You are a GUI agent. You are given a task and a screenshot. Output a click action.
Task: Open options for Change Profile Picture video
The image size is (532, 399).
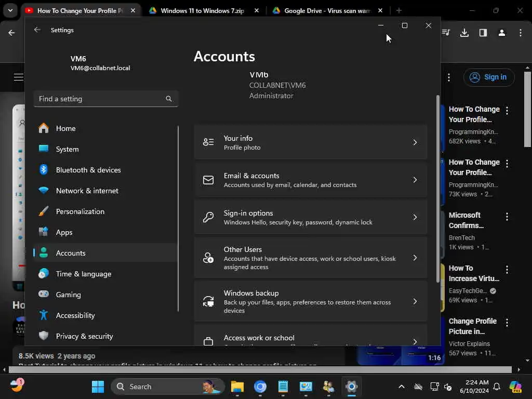click(507, 322)
